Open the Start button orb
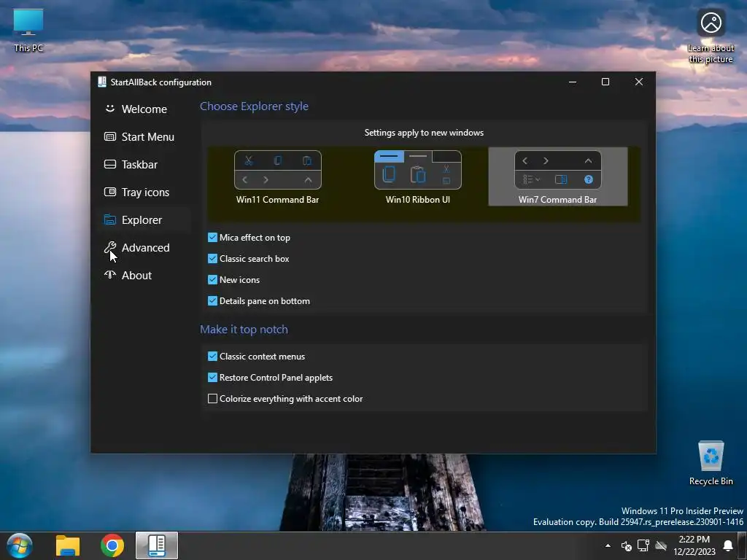Screen dimensions: 747x560 pyautogui.click(x=20, y=545)
